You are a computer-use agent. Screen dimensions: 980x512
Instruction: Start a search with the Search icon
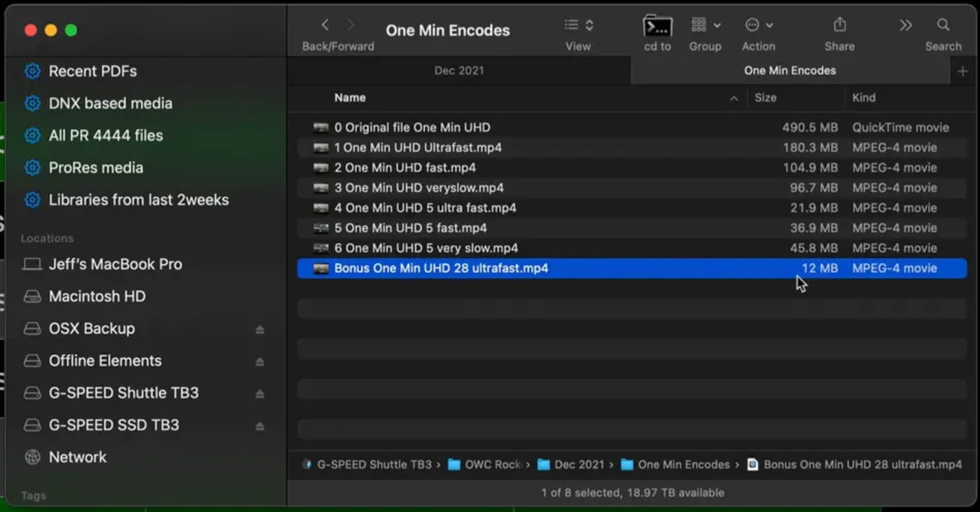[x=943, y=25]
